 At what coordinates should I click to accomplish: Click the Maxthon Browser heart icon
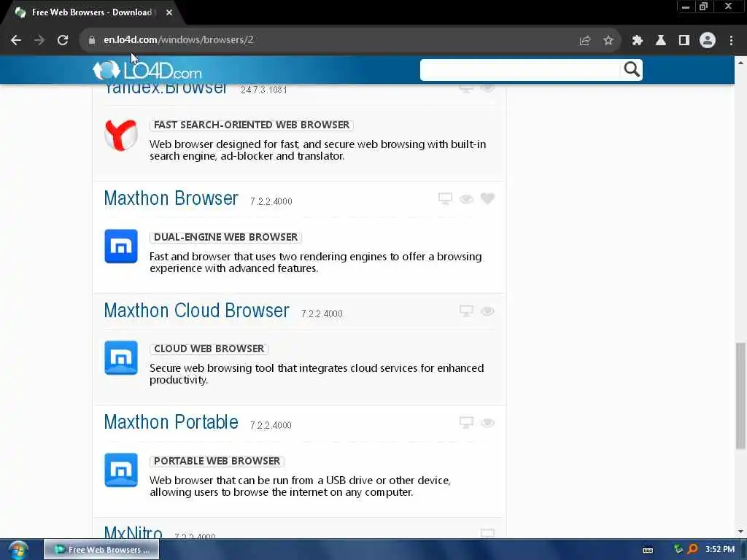[487, 198]
